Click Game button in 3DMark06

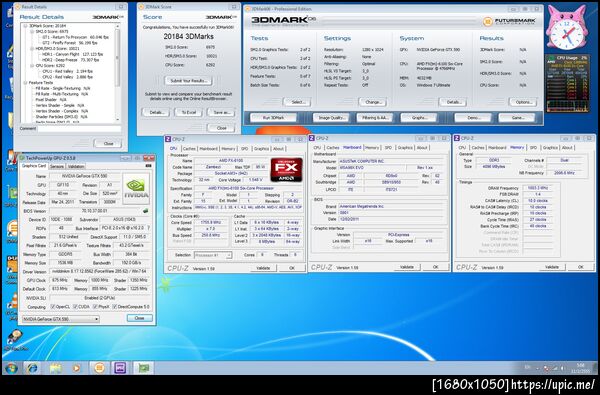pyautogui.click(x=517, y=118)
